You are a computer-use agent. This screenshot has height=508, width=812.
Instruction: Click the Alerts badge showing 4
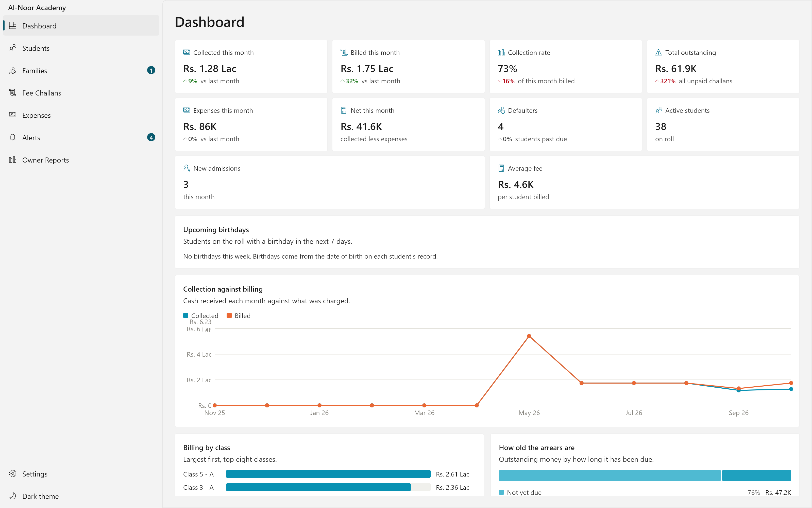(151, 137)
